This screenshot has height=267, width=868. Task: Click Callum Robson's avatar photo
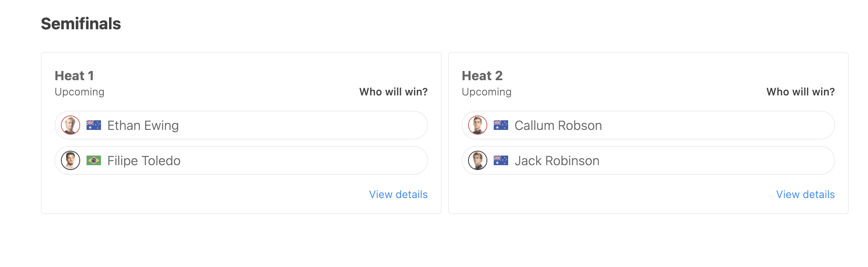[x=478, y=125]
